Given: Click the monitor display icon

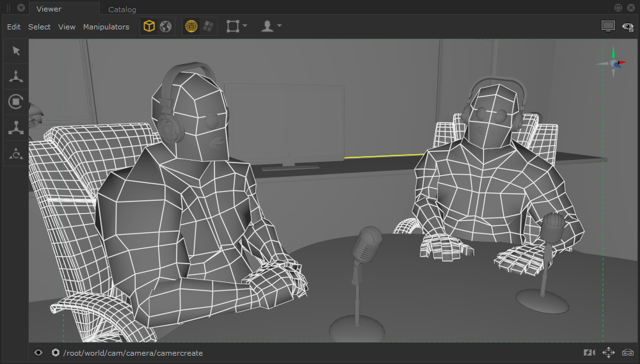Looking at the screenshot, I should [x=608, y=27].
